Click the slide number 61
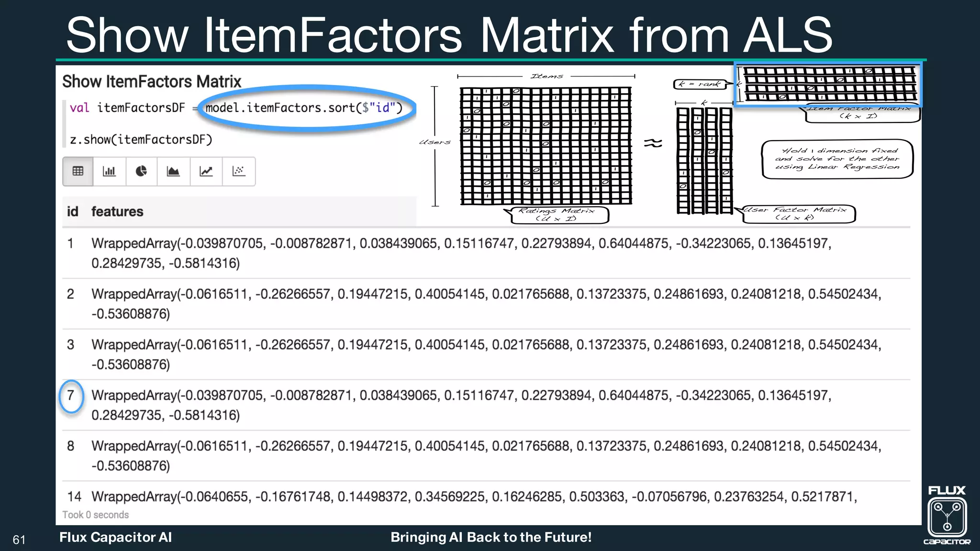This screenshot has height=551, width=980. click(x=19, y=540)
